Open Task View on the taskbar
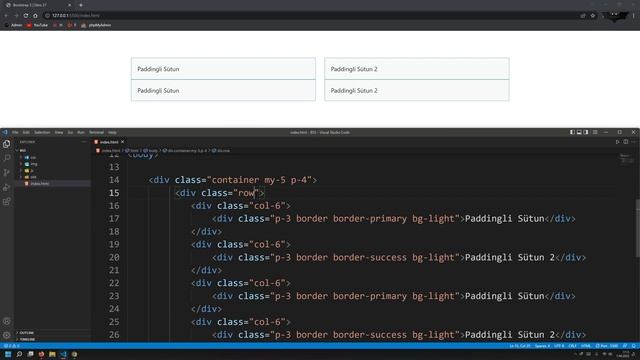This screenshot has height=360, width=640. click(x=30, y=354)
